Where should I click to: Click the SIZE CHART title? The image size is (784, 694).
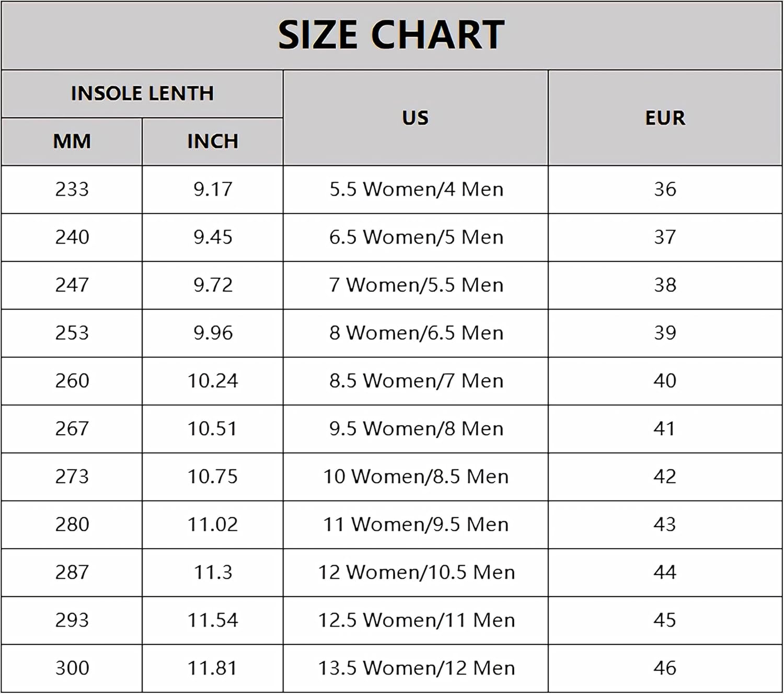coord(391,35)
